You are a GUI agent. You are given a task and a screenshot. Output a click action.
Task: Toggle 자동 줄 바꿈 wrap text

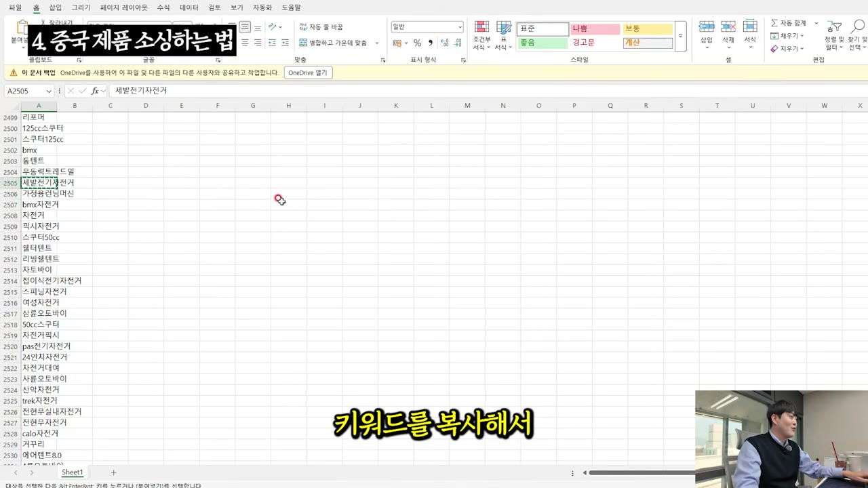(x=321, y=27)
